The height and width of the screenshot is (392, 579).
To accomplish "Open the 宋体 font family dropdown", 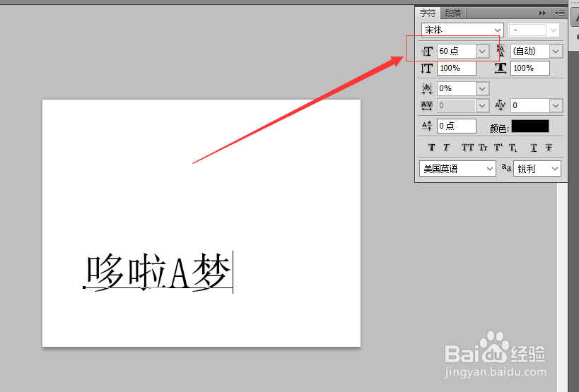I will (x=462, y=30).
